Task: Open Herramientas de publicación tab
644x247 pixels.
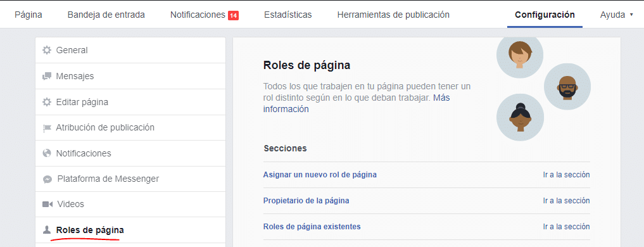Action: [x=393, y=15]
